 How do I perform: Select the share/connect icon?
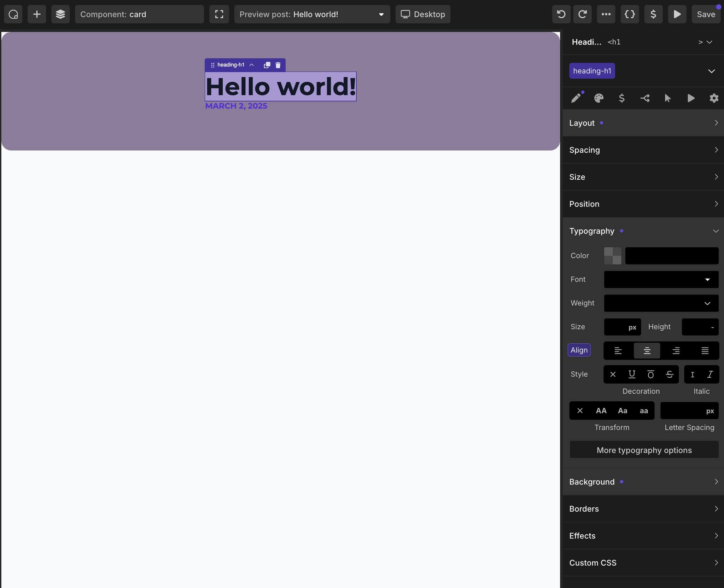click(645, 97)
